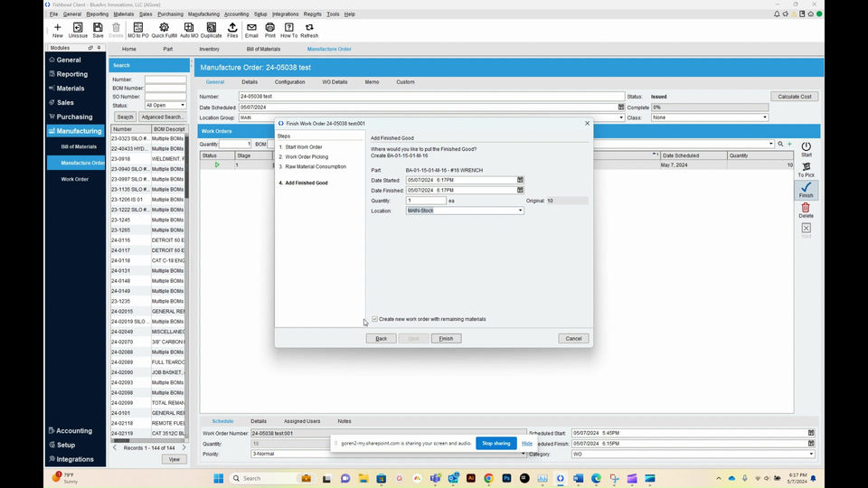Open the Configuration tab
This screenshot has height=488, width=868.
pyautogui.click(x=289, y=82)
